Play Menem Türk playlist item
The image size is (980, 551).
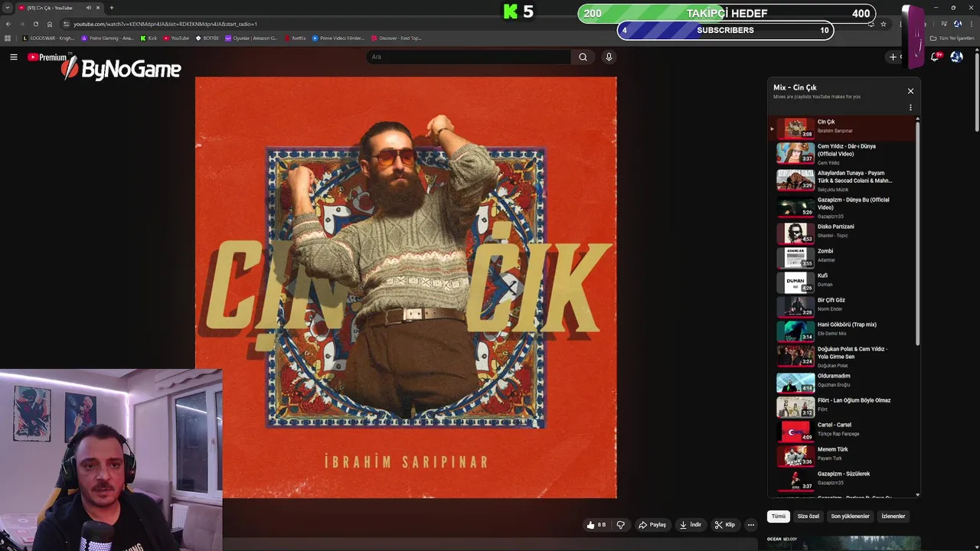(x=841, y=455)
